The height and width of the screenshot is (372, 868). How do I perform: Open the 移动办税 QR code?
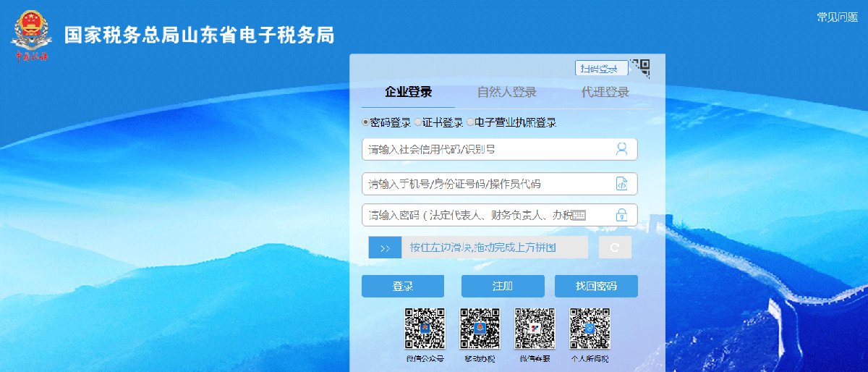[480, 329]
